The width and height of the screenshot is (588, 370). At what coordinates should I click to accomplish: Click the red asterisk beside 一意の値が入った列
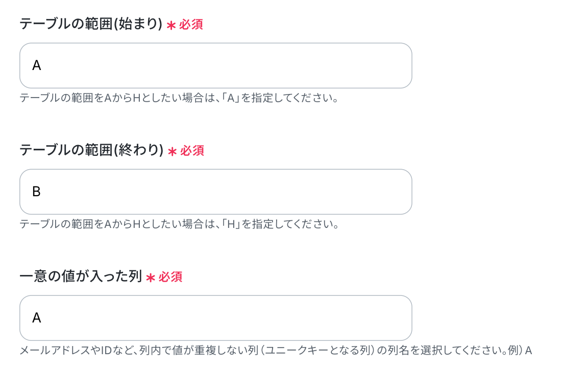coord(151,277)
